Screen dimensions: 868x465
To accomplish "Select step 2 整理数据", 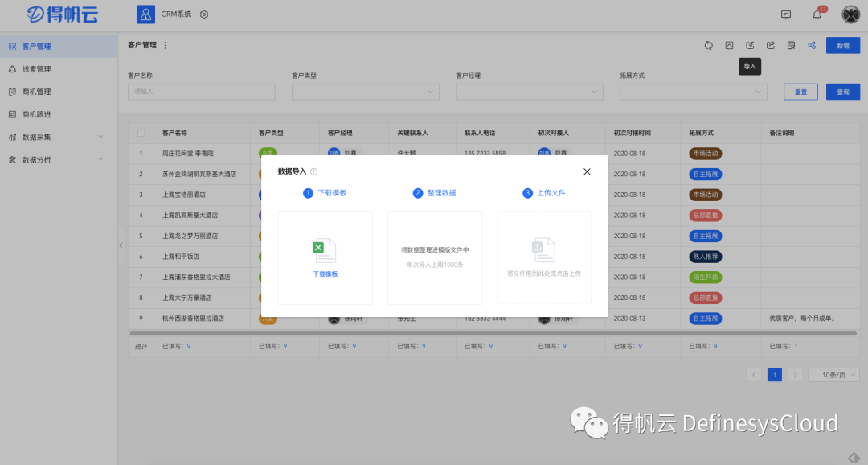I will [434, 193].
